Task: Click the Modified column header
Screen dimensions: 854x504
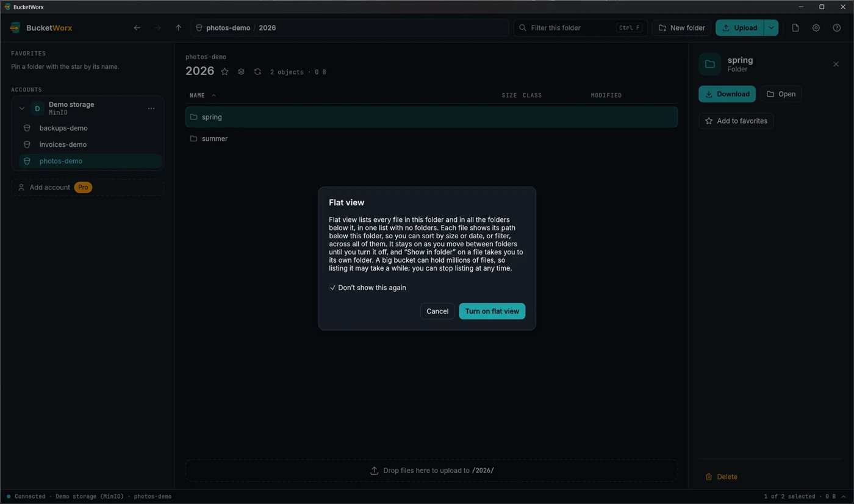Action: tap(606, 96)
